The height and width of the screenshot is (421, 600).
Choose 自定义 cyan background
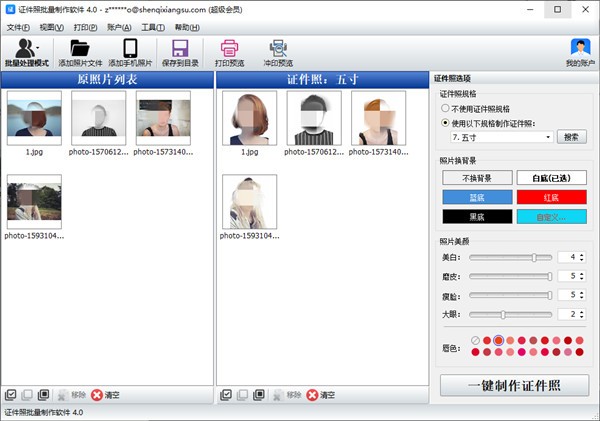tap(551, 217)
